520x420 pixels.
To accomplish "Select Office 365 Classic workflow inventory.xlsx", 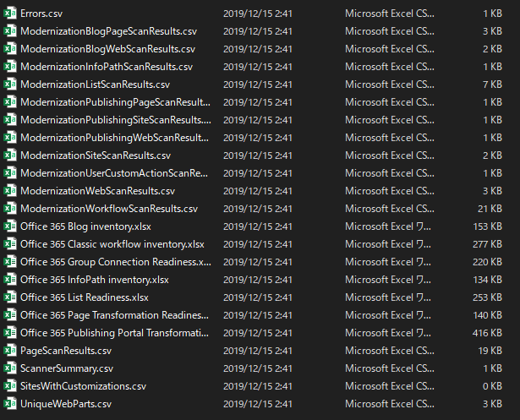I will [x=112, y=243].
